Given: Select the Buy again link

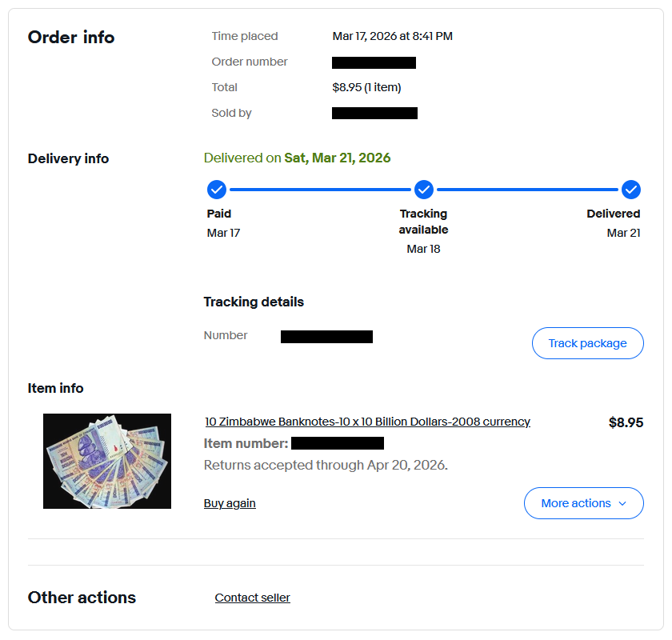Looking at the screenshot, I should tap(230, 503).
